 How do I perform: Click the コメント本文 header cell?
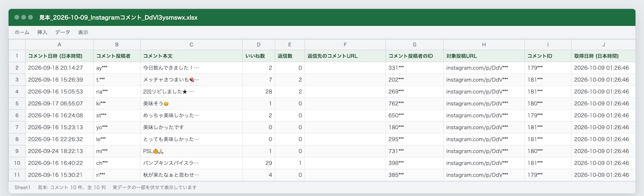pos(191,56)
